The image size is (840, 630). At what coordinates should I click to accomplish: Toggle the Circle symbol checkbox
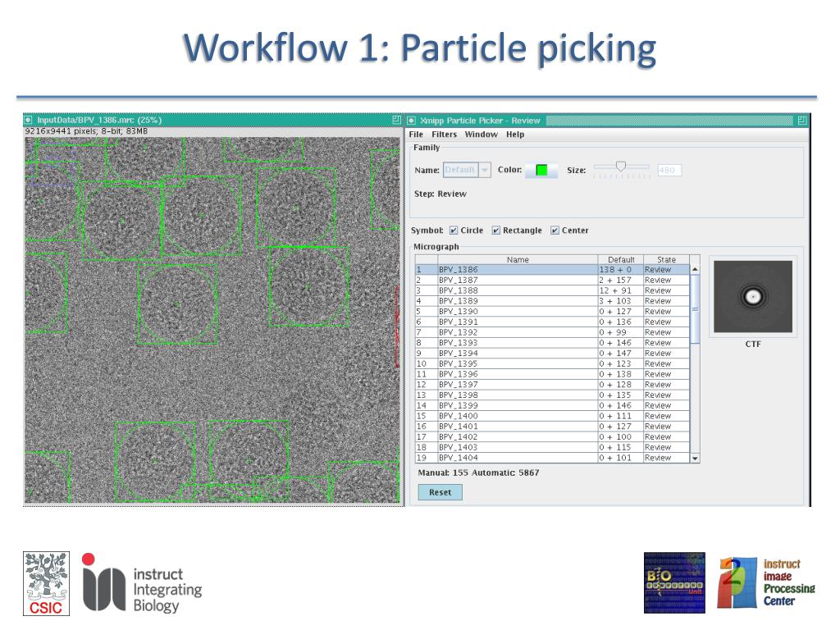click(454, 231)
